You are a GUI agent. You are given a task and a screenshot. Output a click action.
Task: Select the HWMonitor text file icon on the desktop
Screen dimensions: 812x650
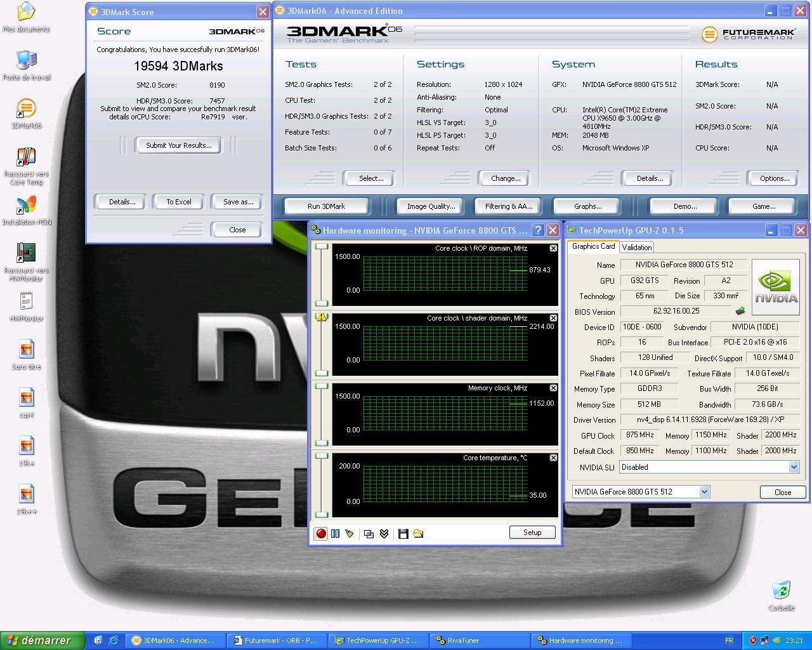click(26, 307)
